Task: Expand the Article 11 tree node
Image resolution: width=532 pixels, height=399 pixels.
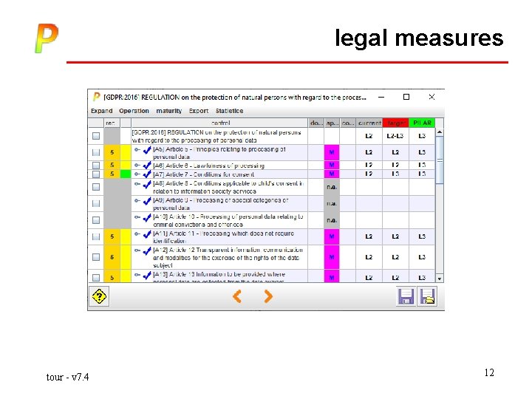Action: (137, 233)
